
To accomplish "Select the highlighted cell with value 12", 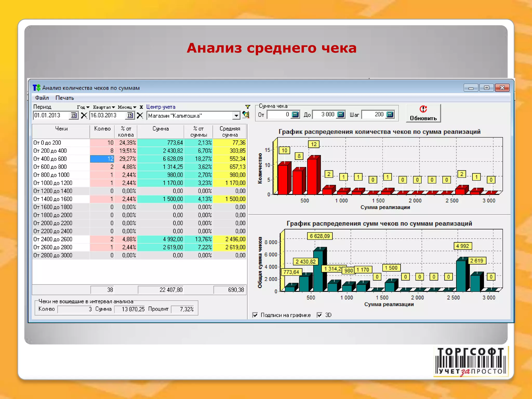I will pyautogui.click(x=102, y=159).
